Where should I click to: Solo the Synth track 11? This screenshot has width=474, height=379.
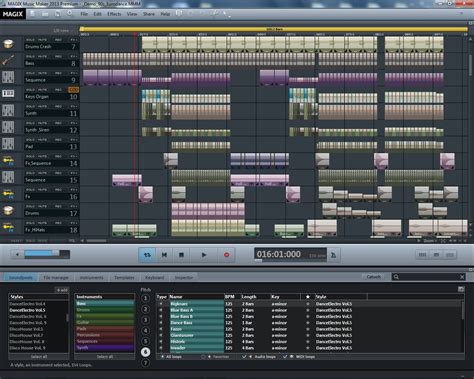pyautogui.click(x=30, y=106)
